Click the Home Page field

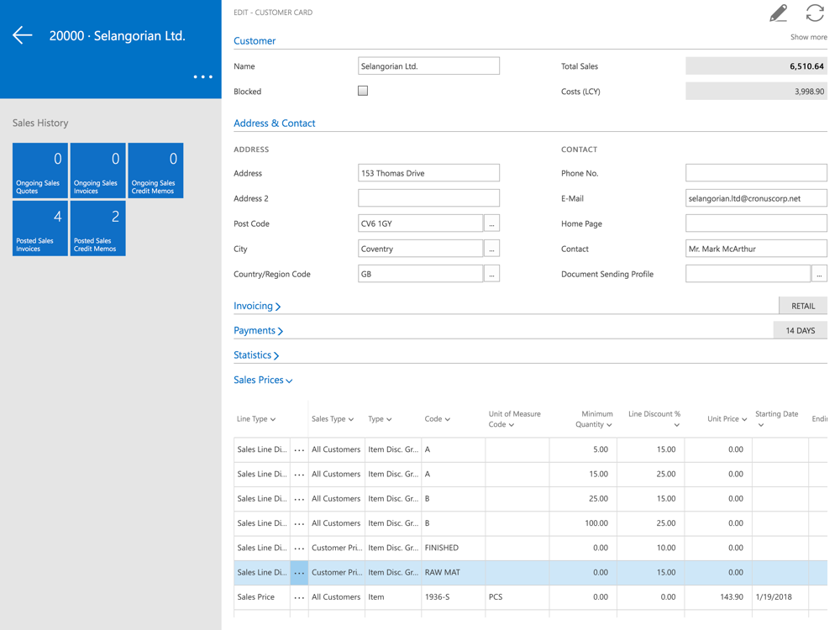(x=757, y=223)
